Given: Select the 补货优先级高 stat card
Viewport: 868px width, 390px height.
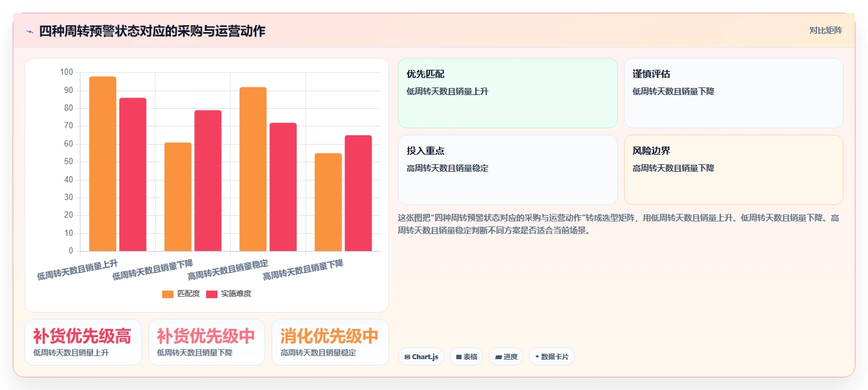Looking at the screenshot, I should click(x=83, y=342).
